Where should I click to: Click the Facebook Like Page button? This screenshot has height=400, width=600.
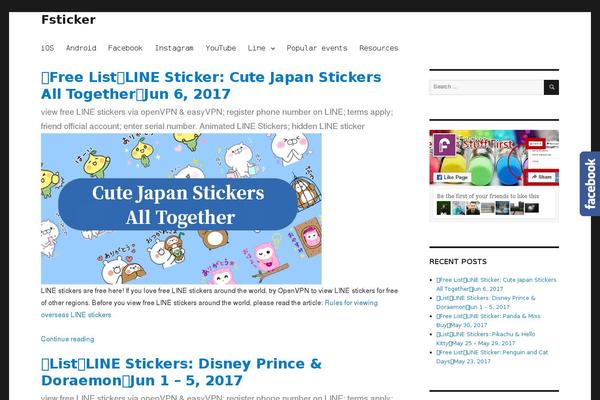(452, 178)
